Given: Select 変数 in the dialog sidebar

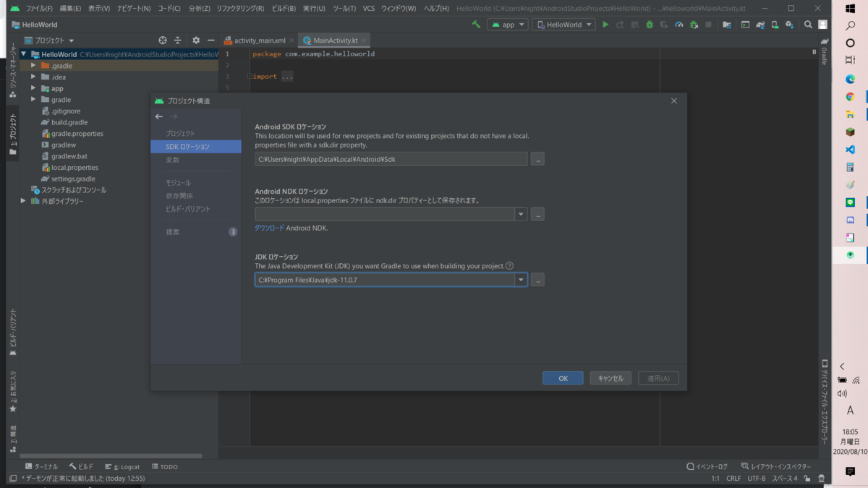Looking at the screenshot, I should [172, 160].
